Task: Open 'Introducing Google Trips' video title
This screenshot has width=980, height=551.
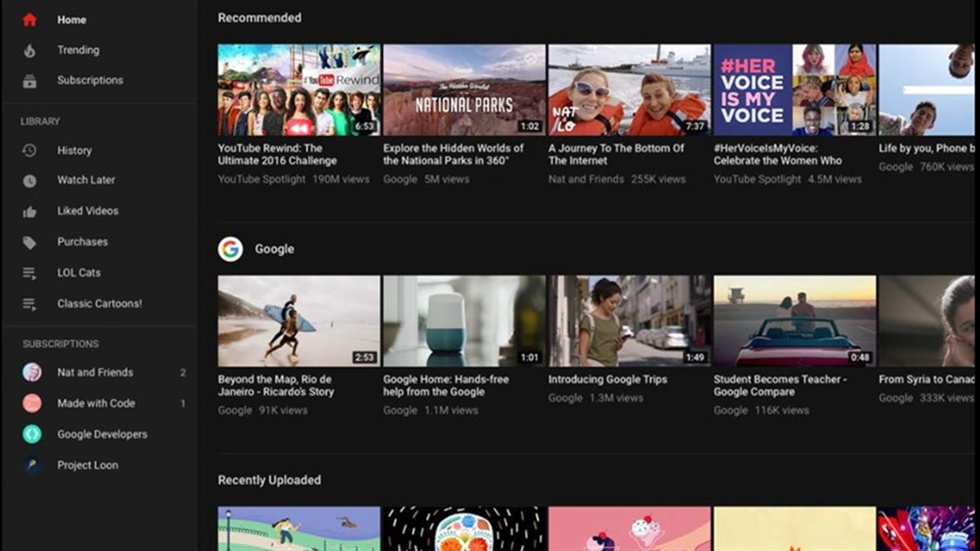Action: coord(607,380)
